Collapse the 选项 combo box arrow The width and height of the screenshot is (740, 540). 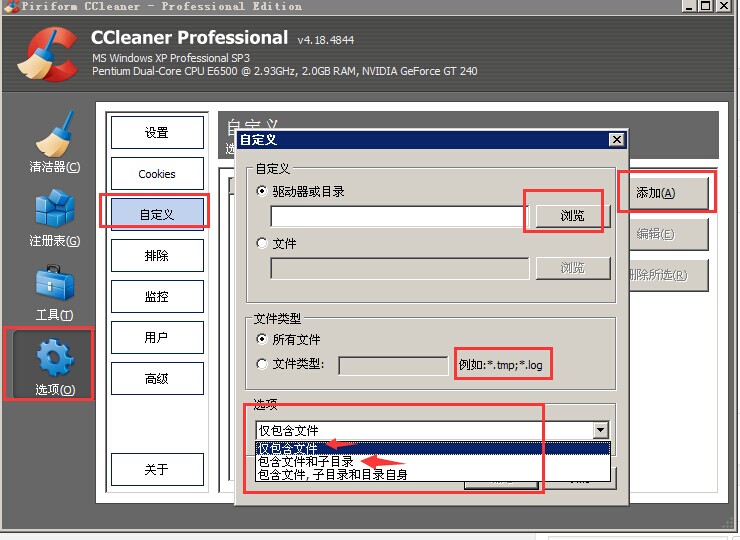[600, 430]
